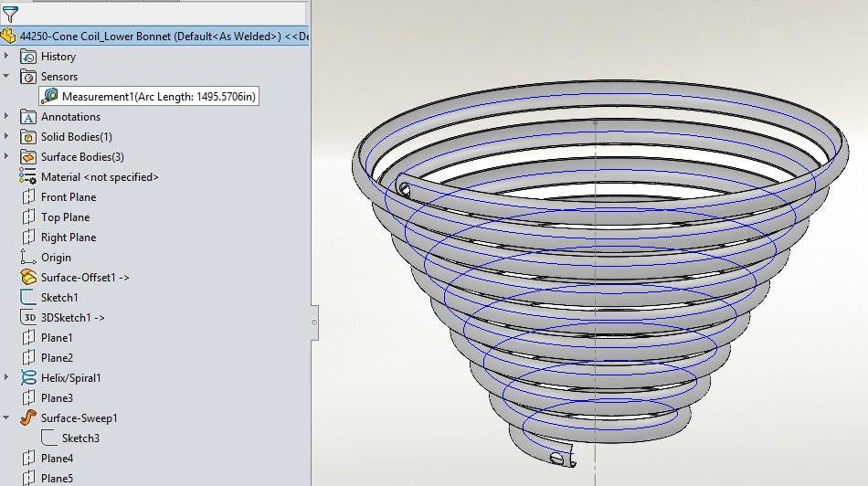Screen dimensions: 868x486
Task: Click the Surface-Sweep1 feature icon
Action: pos(27,418)
